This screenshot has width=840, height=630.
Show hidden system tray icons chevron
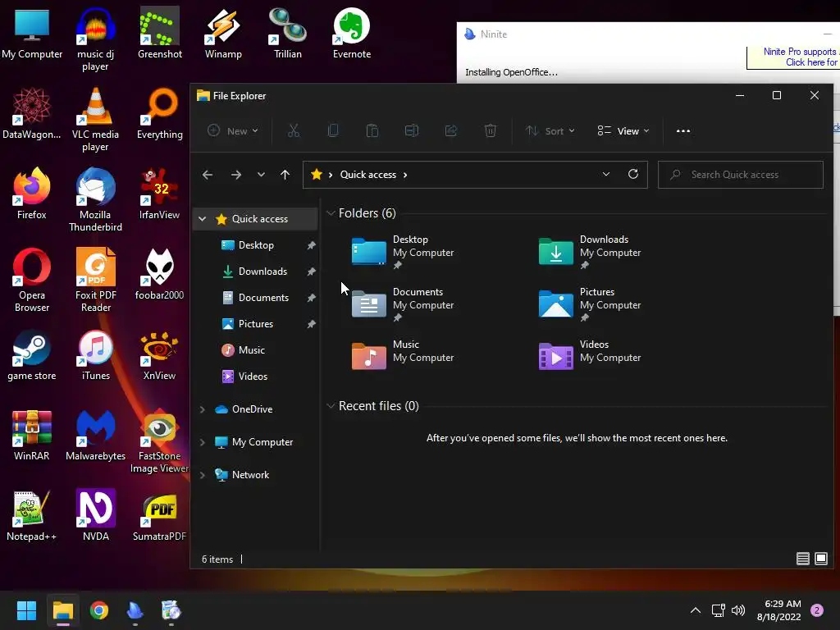point(696,610)
